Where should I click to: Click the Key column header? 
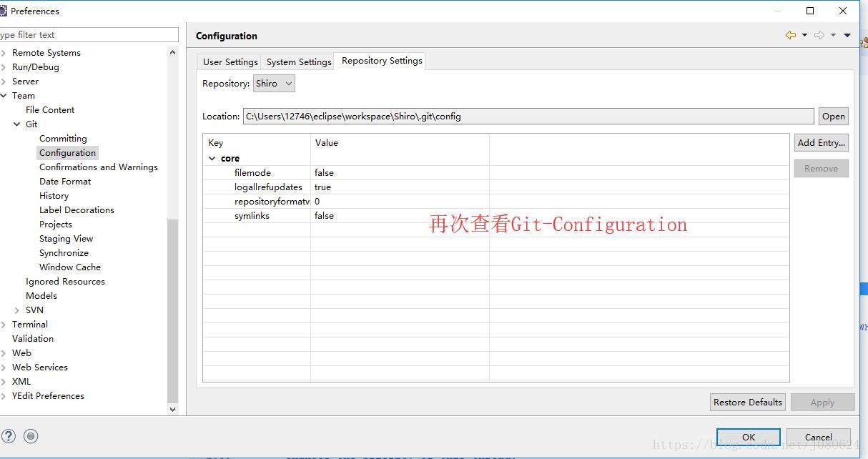pyautogui.click(x=257, y=142)
